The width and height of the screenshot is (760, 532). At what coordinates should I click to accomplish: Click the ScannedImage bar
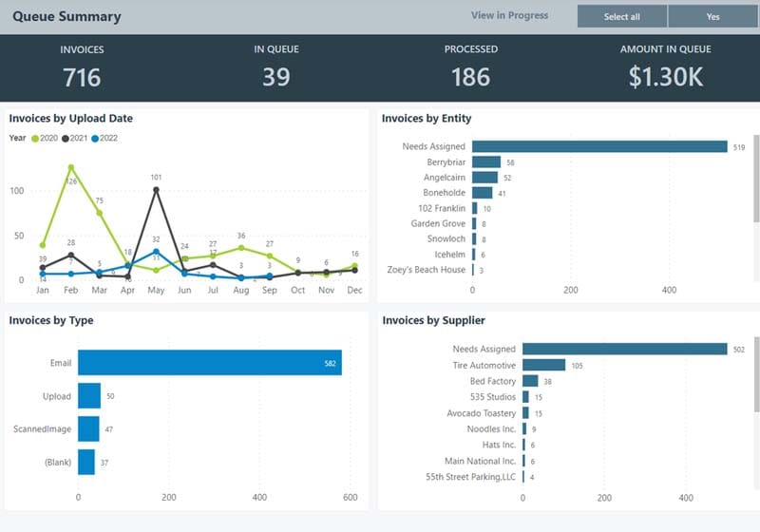[88, 429]
